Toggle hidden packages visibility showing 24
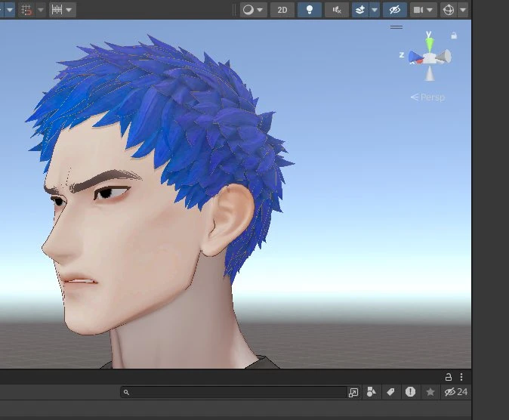Viewport: 509px width, 420px height. (456, 392)
